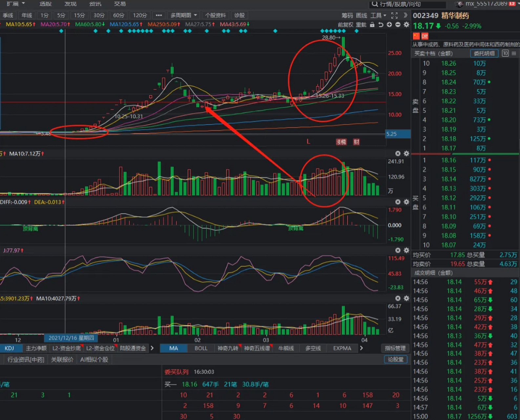Image resolution: width=520 pixels, height=420 pixels.
Task: Switch to 60分 period
Action: coord(119,15)
